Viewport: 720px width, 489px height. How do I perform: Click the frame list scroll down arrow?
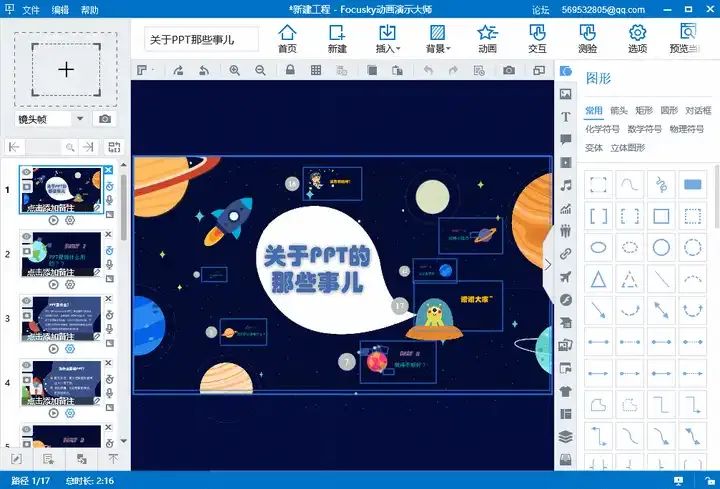click(124, 441)
